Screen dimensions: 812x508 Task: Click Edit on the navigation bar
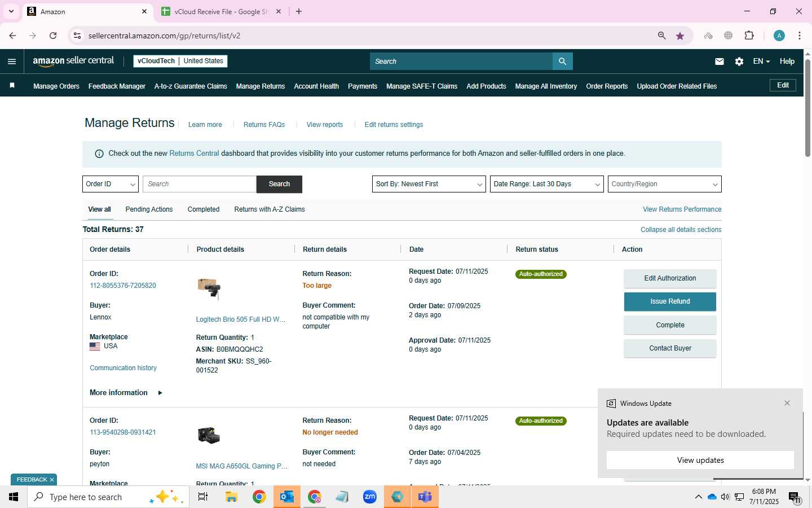click(783, 85)
